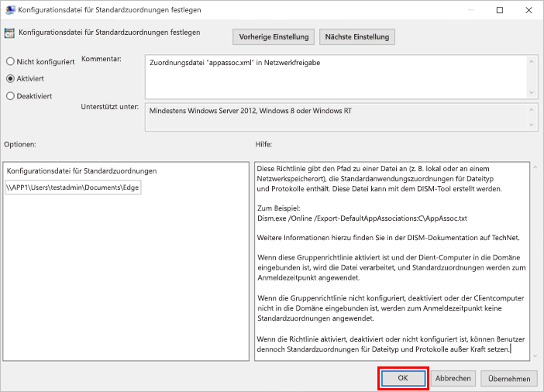Image resolution: width=544 pixels, height=392 pixels.
Task: Cancel with the Abbrechen button
Action: coord(453,379)
